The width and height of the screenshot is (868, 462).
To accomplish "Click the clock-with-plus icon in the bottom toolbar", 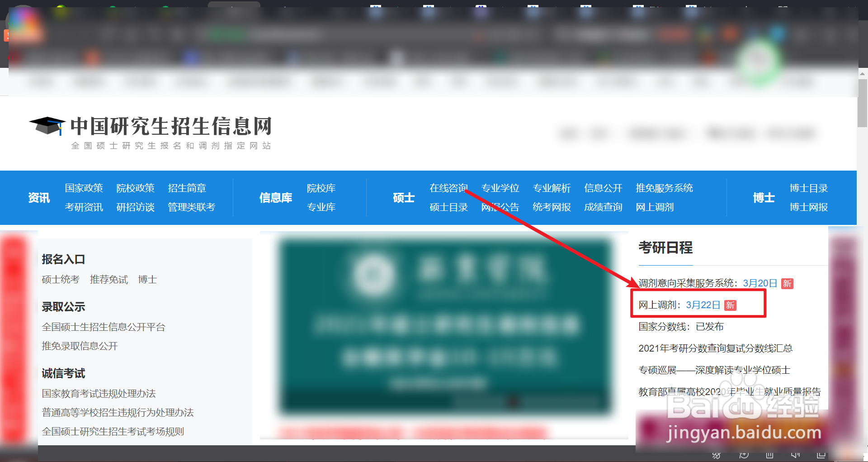I will point(744,456).
